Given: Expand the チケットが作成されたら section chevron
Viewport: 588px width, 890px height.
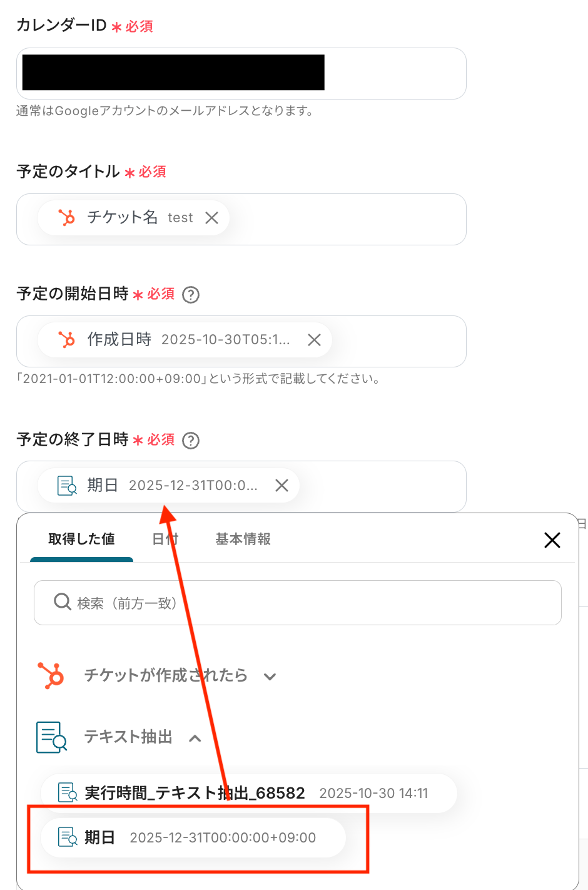Looking at the screenshot, I should [270, 677].
